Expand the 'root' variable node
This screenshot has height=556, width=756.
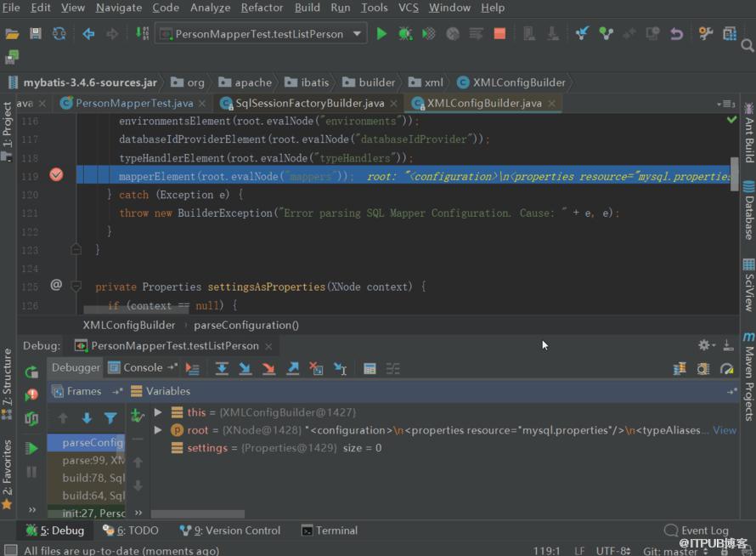click(158, 430)
